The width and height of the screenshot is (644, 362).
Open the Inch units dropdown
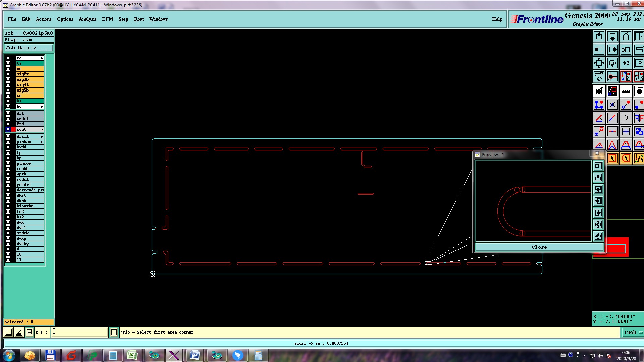tap(632, 332)
